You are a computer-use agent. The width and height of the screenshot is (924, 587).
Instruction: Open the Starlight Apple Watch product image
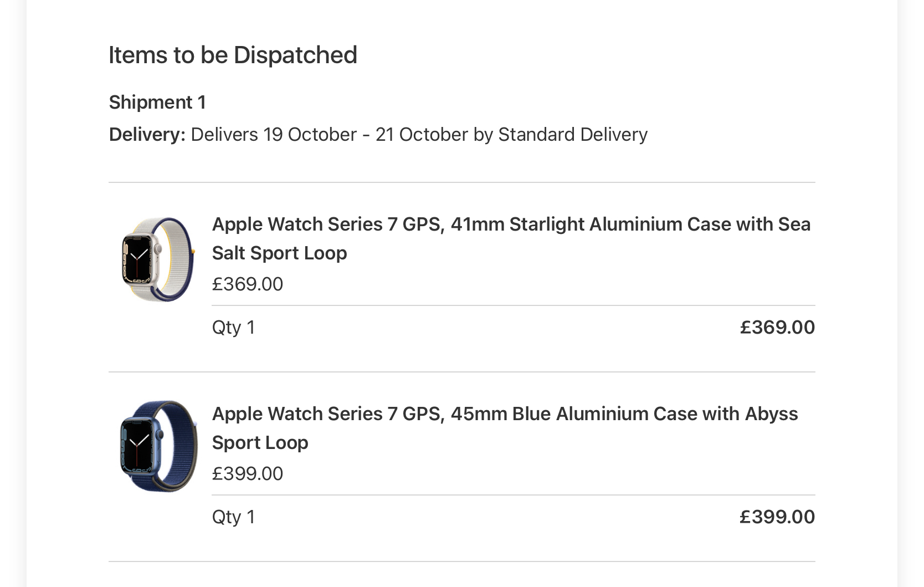pyautogui.click(x=158, y=259)
